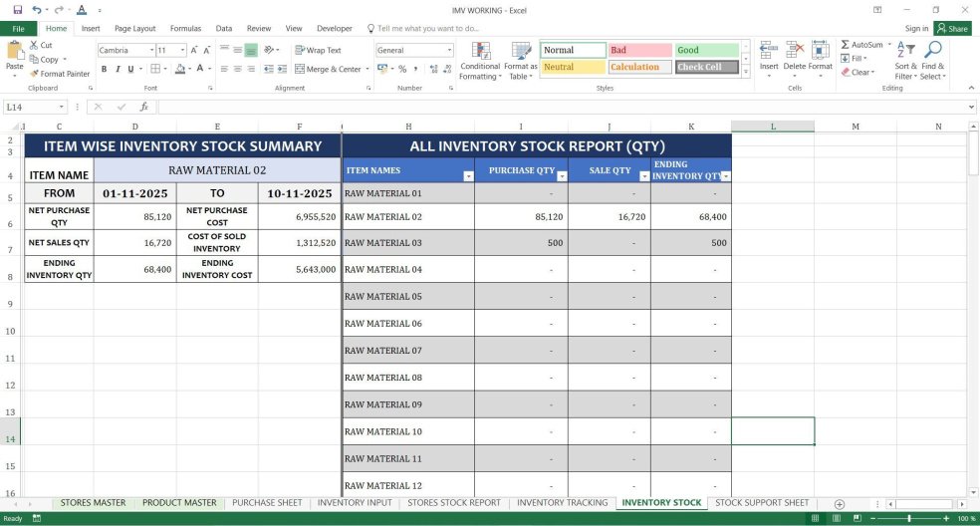Viewport: 980px width, 526px height.
Task: Click the Comma Style icon
Action: pyautogui.click(x=413, y=69)
